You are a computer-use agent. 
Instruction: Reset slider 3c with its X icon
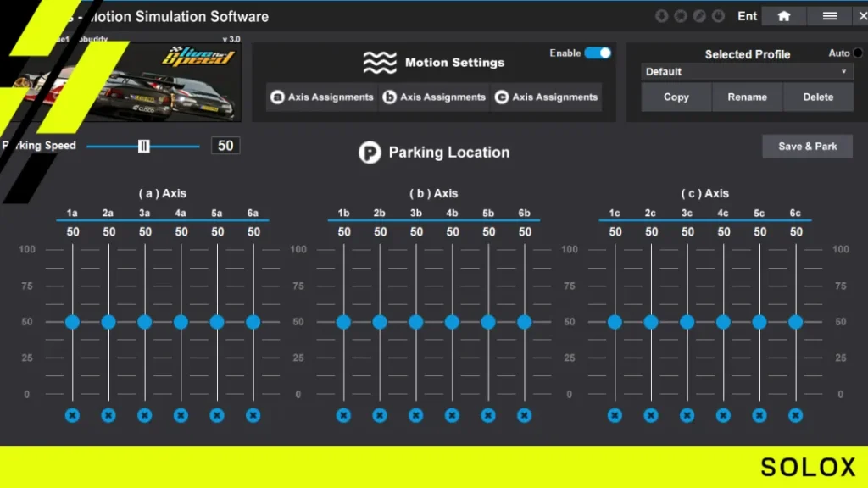pyautogui.click(x=687, y=415)
